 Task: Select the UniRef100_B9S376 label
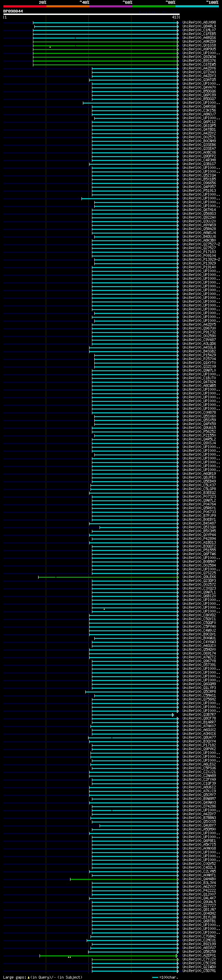[x=199, y=60]
